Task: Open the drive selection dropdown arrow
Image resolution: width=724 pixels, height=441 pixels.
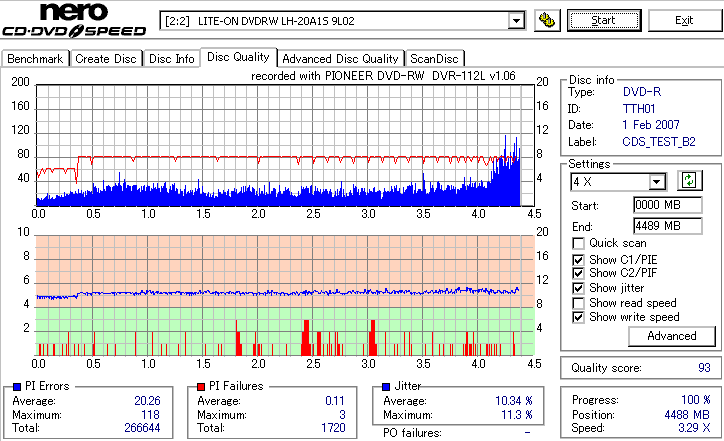Action: [x=516, y=21]
